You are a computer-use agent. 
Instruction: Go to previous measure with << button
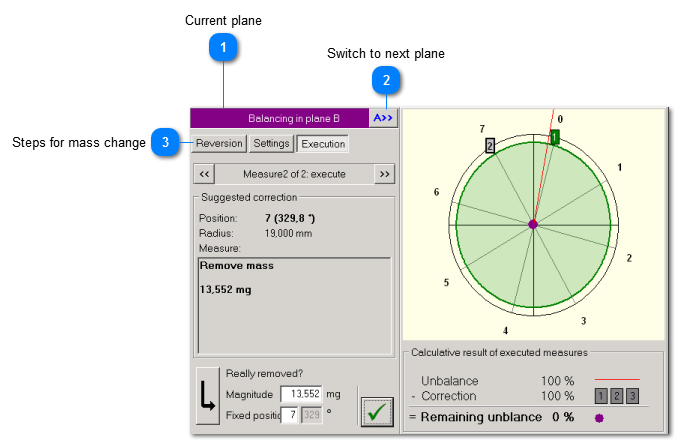pyautogui.click(x=204, y=174)
